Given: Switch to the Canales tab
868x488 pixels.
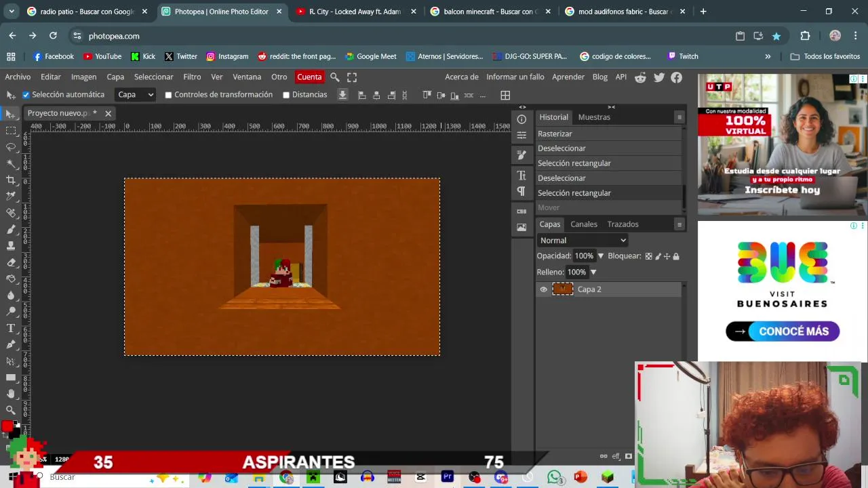Looking at the screenshot, I should click(584, 224).
